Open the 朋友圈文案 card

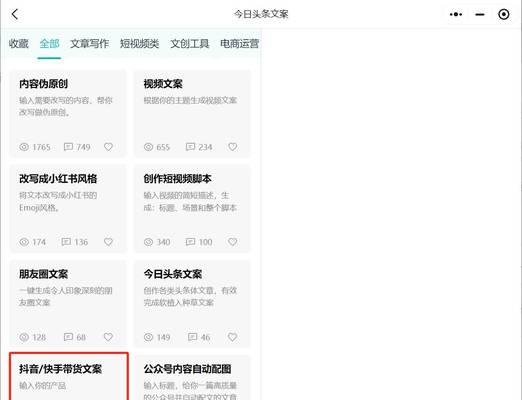click(x=68, y=303)
